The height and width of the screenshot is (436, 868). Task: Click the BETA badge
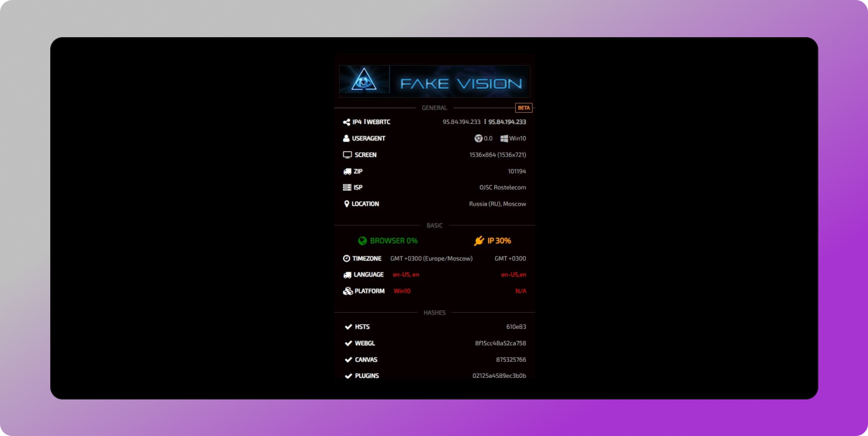523,107
